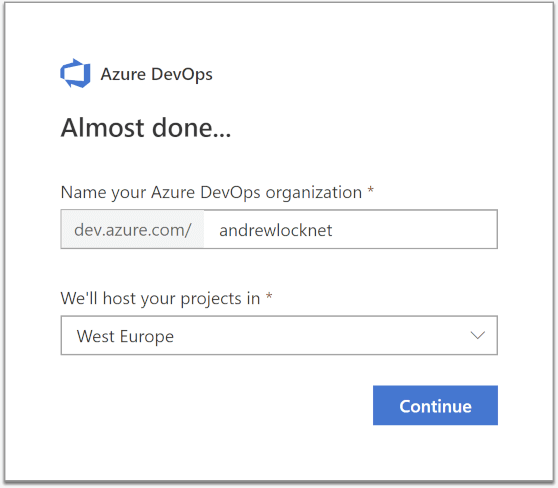Click the We'll host your projects label
Screen dimensions: 558x488
(x=160, y=299)
